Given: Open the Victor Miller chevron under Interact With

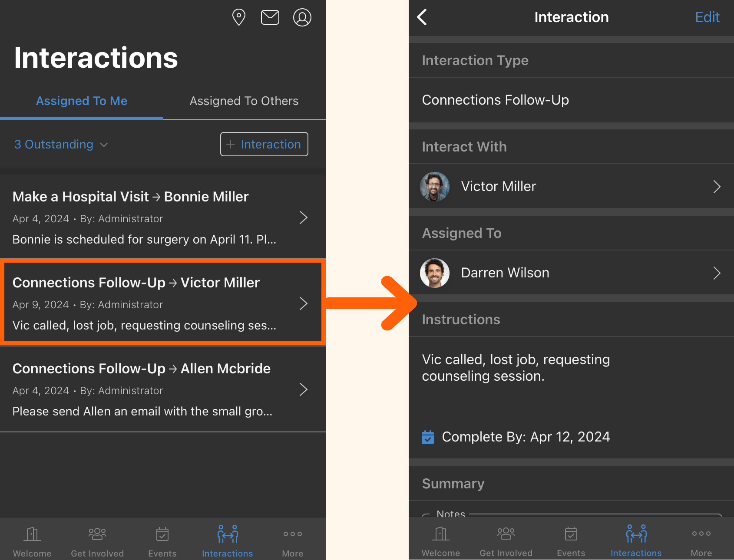Looking at the screenshot, I should (x=717, y=187).
